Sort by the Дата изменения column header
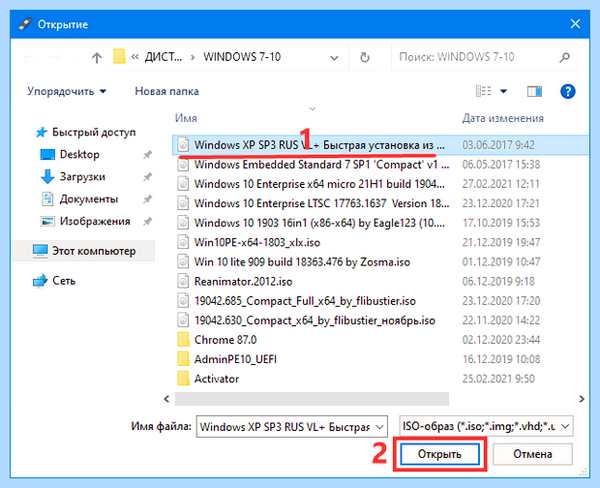600x488 pixels. [502, 118]
